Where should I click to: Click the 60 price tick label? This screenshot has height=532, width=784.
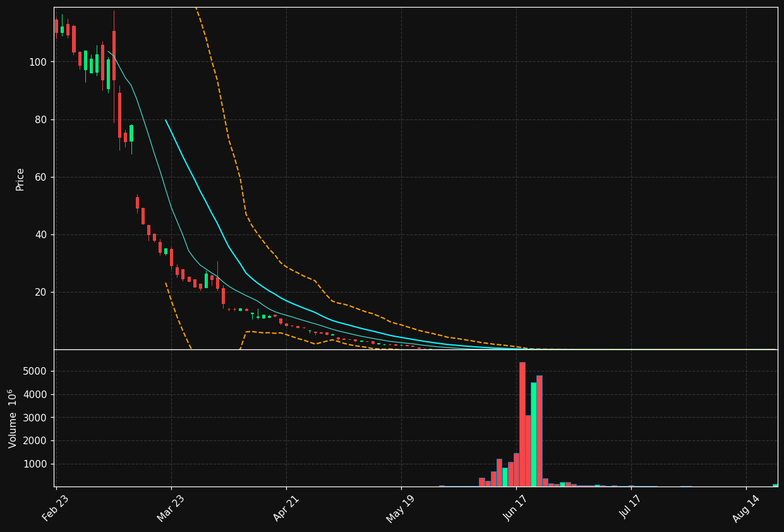(x=42, y=177)
